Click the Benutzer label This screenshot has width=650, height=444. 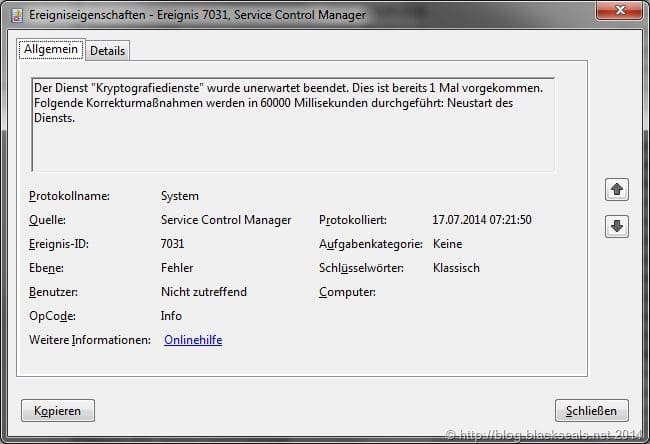tap(53, 292)
